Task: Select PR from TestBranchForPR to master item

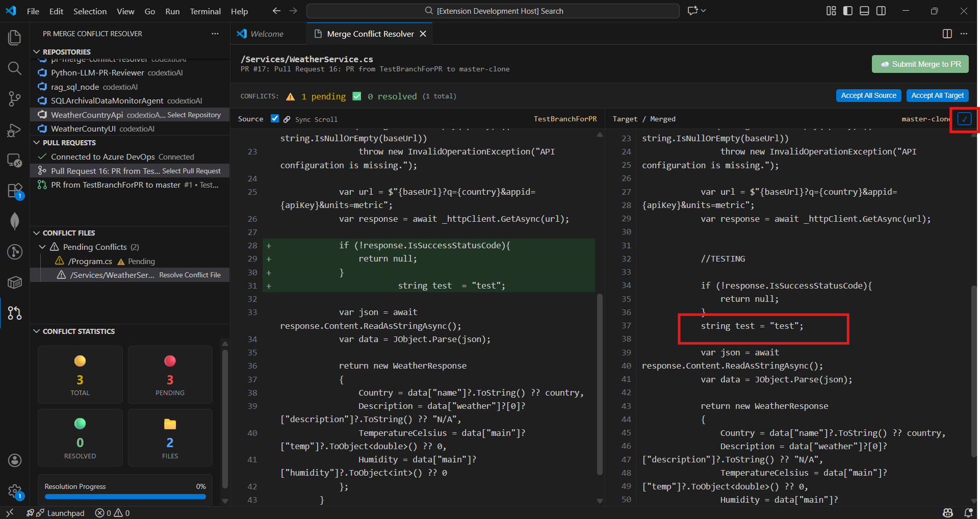Action: click(x=130, y=185)
